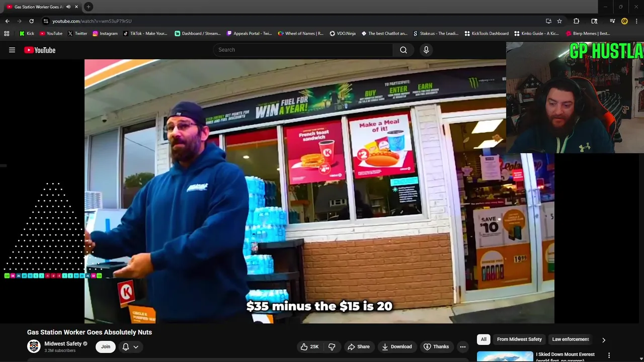The width and height of the screenshot is (644, 362).
Task: Open Blerp Memes bookmark
Action: tap(588, 34)
